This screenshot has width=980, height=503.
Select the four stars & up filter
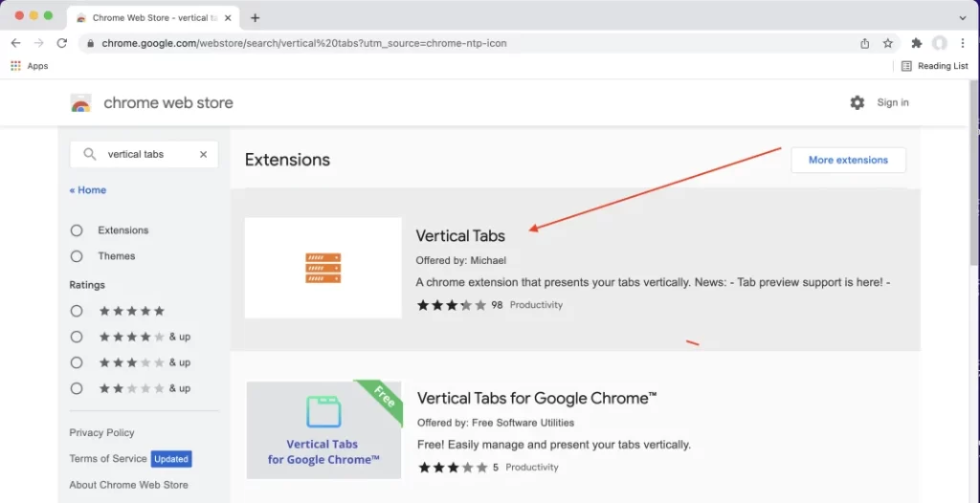pyautogui.click(x=77, y=337)
